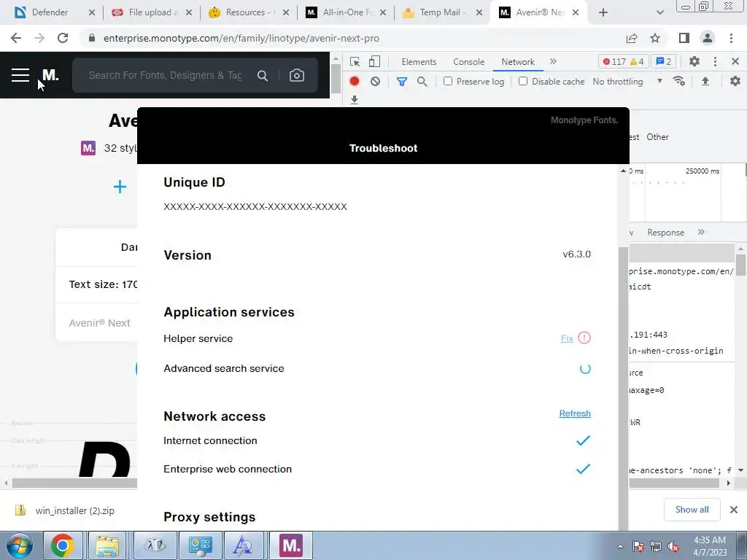Screen dimensions: 747x560
Task: Clear the network log icon
Action: [x=376, y=82]
